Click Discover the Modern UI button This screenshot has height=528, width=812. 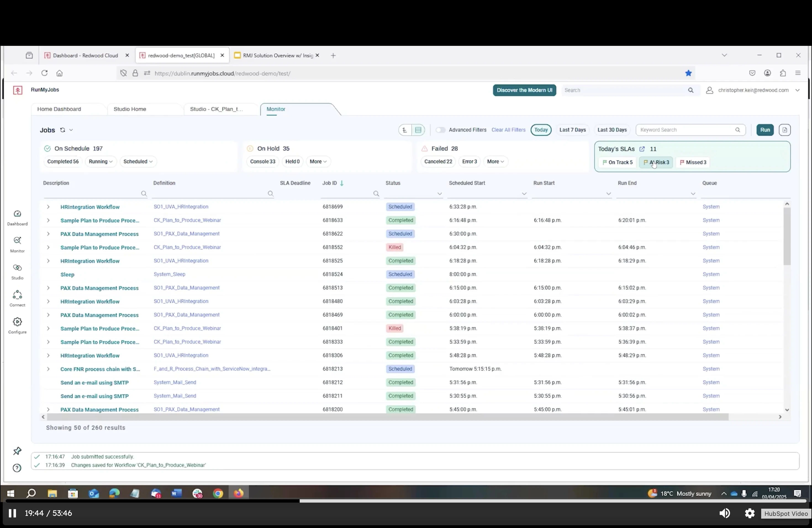pyautogui.click(x=524, y=90)
